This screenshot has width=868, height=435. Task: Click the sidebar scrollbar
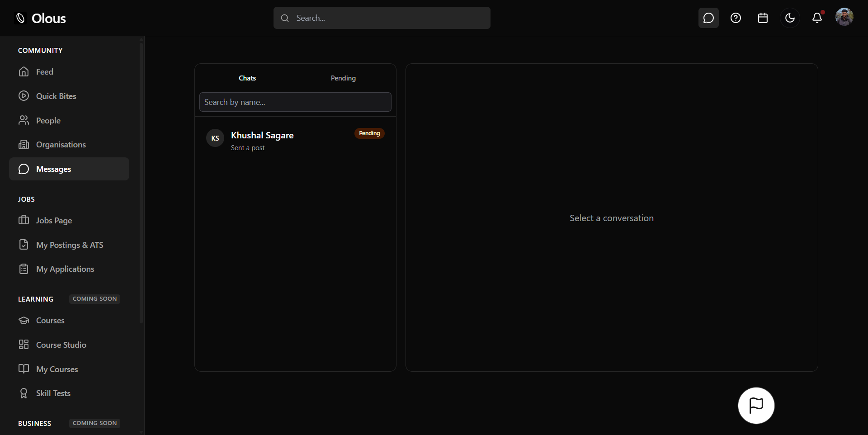pos(142,183)
